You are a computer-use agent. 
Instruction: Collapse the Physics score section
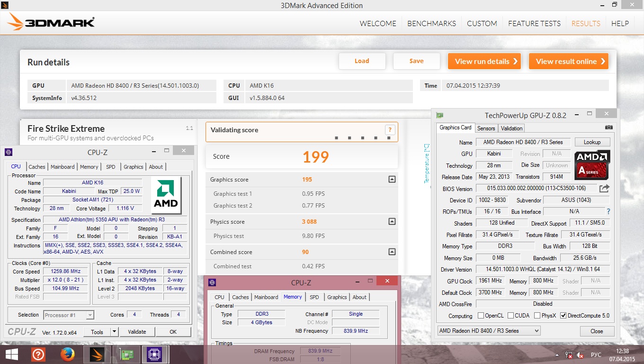tap(392, 222)
